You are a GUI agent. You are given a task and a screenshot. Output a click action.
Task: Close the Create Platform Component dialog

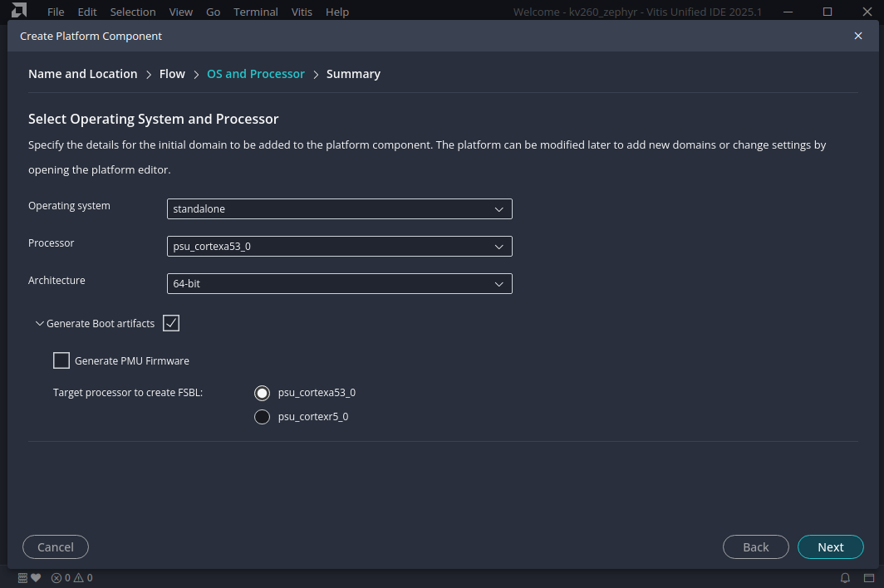coord(858,36)
